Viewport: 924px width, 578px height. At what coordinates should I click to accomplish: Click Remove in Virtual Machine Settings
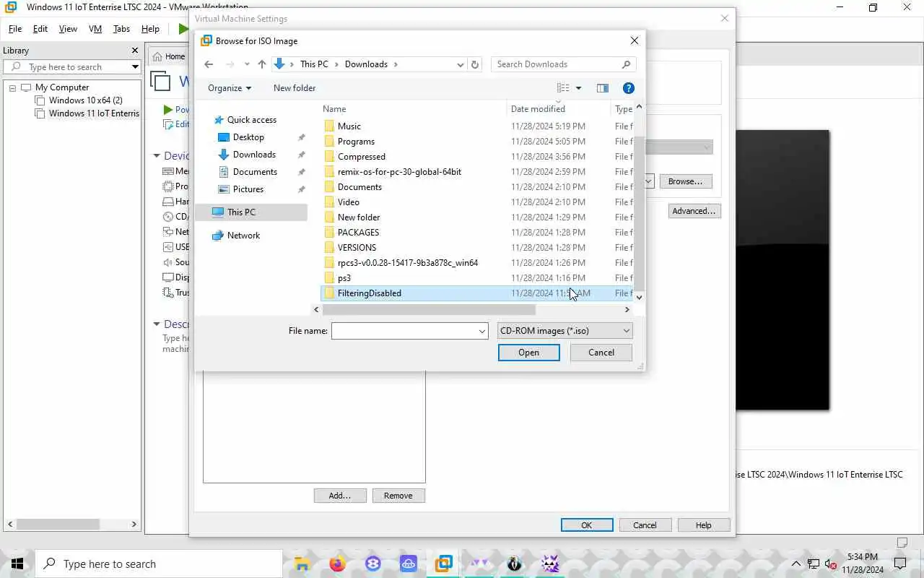pos(398,496)
